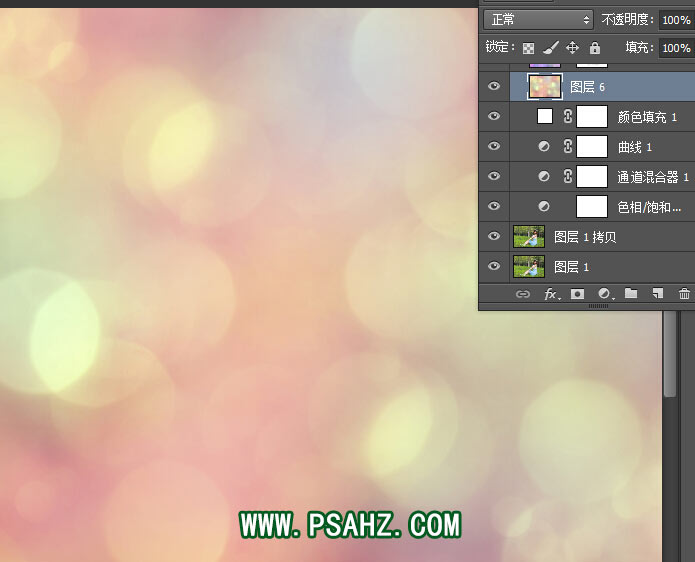
Task: Click the link layers icon
Action: pos(522,294)
